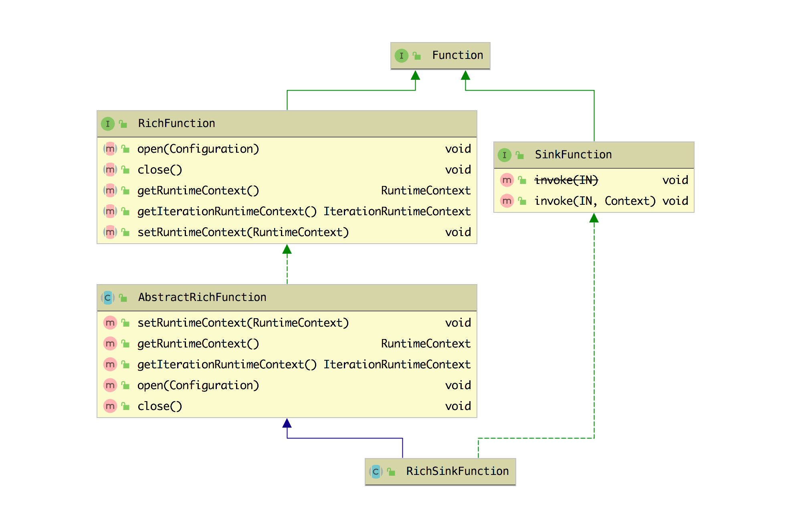Click the method icon of RichFunction open(Configuration)
Image resolution: width=812 pixels, height=529 pixels.
coord(110,149)
